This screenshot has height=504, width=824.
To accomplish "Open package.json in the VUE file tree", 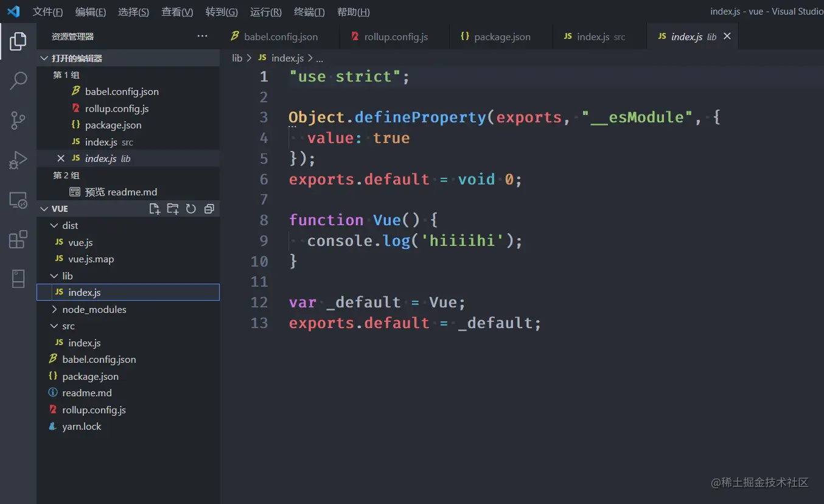I will point(128,376).
